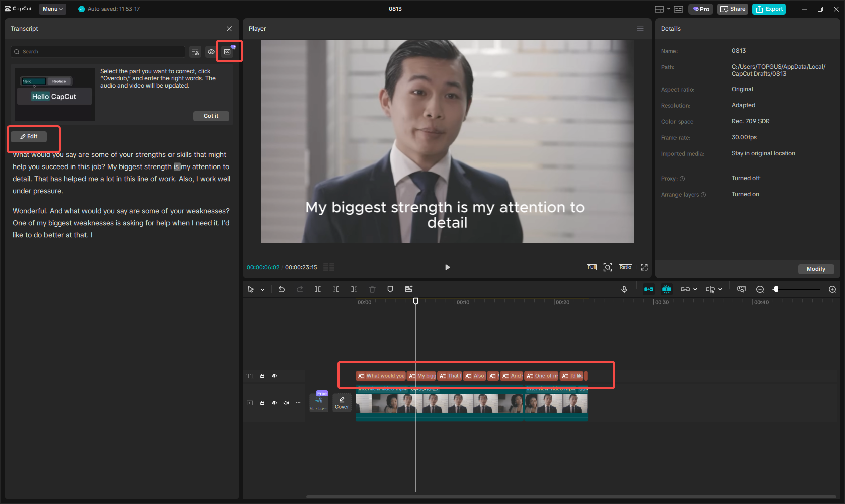Viewport: 845px width, 504px height.
Task: Remove filler words from the transcript
Action: click(195, 51)
